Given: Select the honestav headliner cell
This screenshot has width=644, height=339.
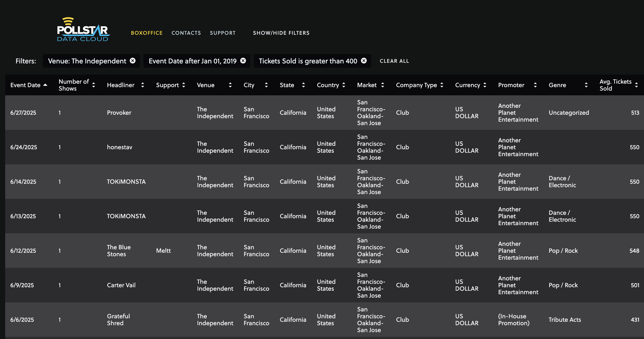Looking at the screenshot, I should (x=119, y=147).
